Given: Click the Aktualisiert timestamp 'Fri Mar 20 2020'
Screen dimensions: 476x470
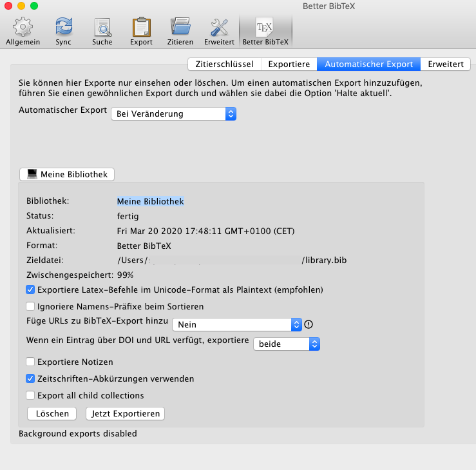Looking at the screenshot, I should [206, 231].
